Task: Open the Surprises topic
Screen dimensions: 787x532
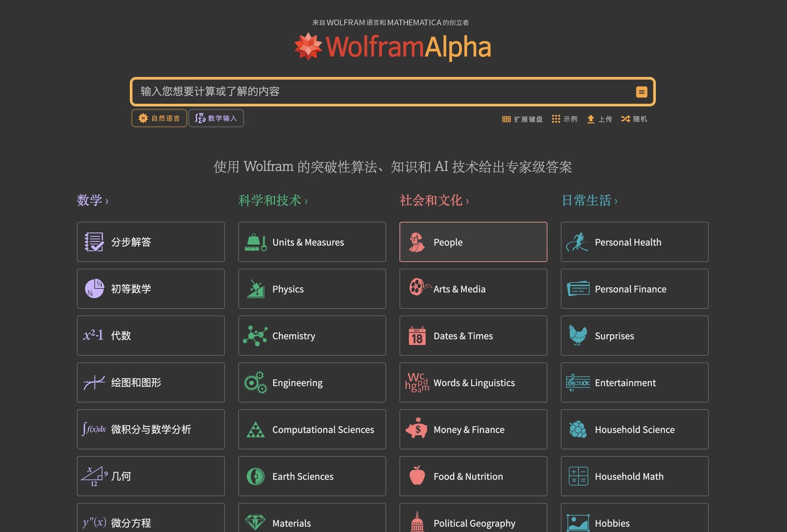Action: point(635,335)
